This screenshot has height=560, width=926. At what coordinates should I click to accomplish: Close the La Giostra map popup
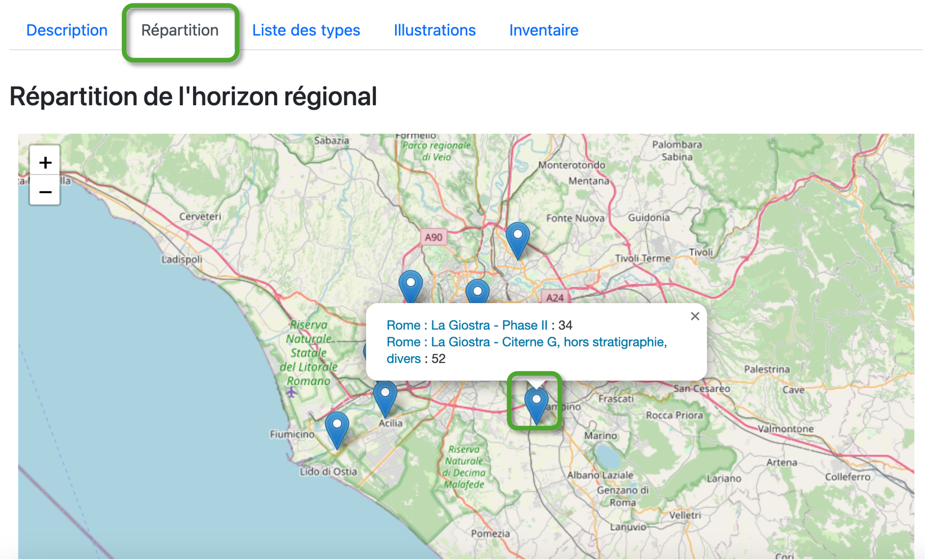click(695, 316)
